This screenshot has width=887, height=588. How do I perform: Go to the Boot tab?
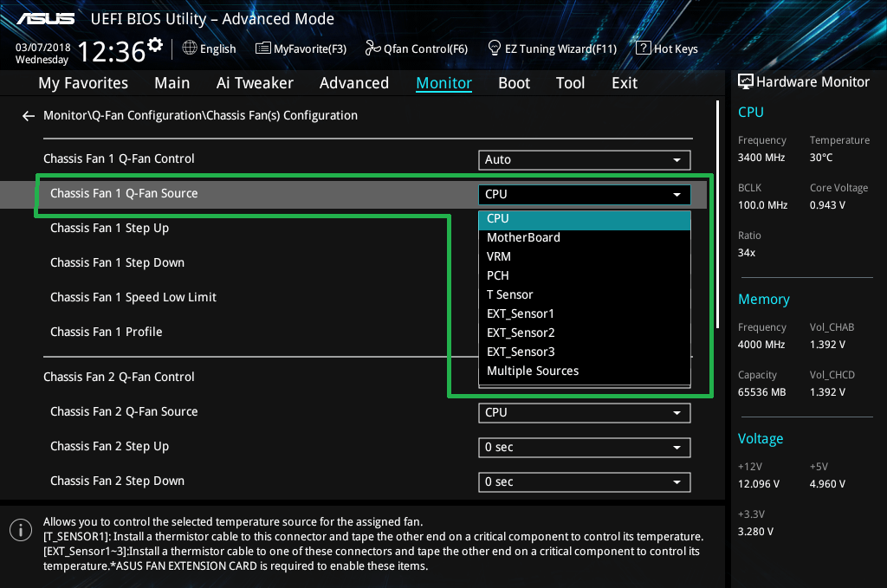click(x=515, y=83)
